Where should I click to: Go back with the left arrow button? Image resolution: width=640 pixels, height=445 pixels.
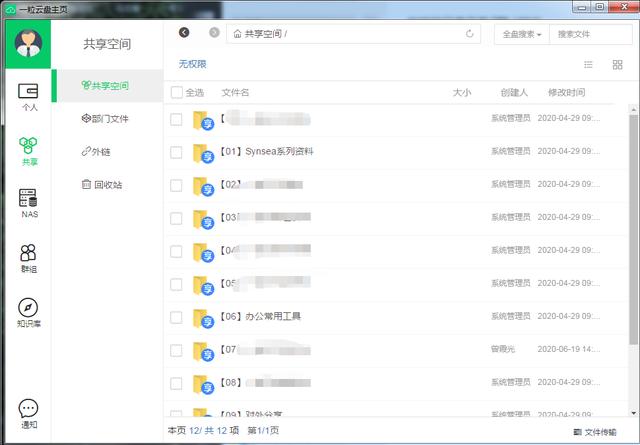[184, 32]
